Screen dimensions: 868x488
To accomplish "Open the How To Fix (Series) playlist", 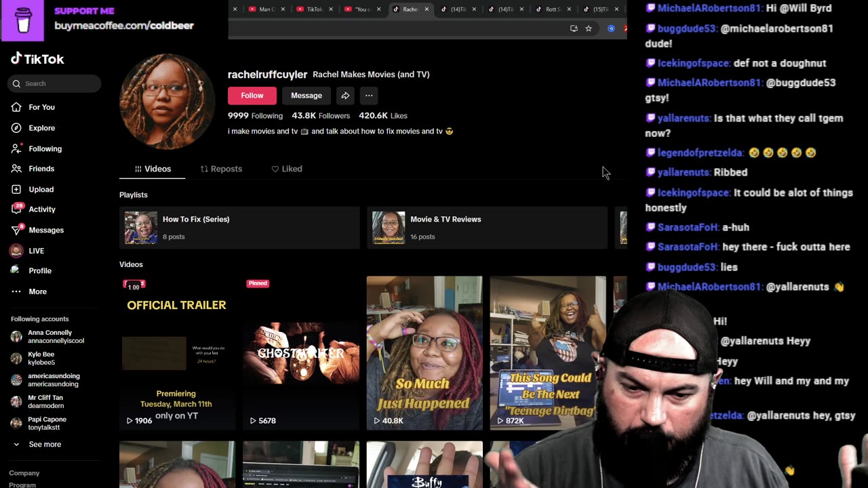I will point(239,228).
